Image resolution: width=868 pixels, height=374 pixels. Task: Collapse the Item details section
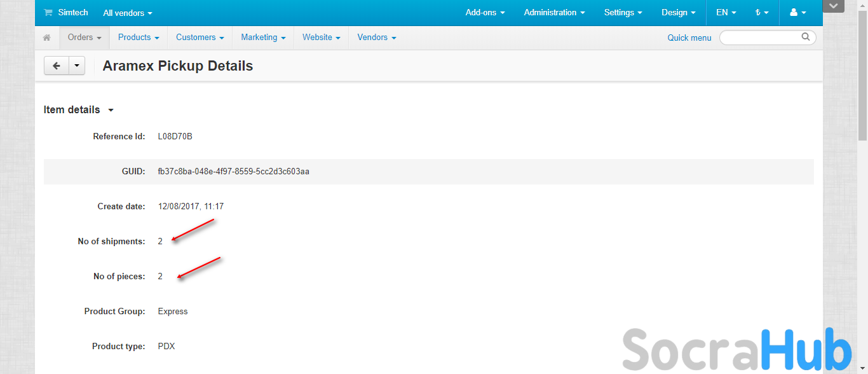coord(78,109)
